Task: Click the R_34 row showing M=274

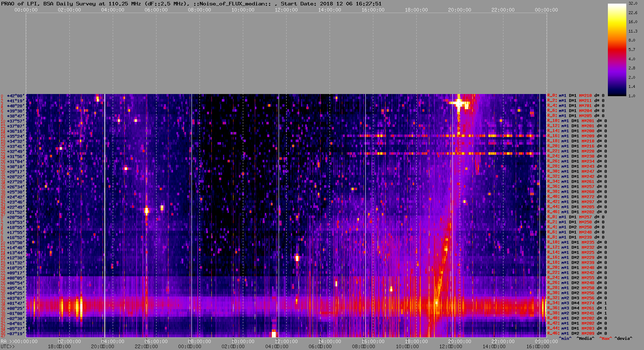Action: [577, 303]
